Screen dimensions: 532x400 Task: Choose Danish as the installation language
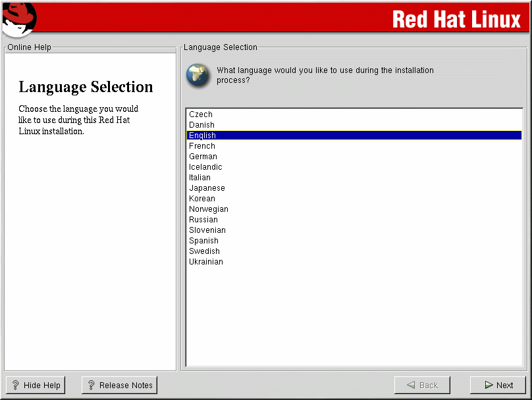tap(201, 125)
